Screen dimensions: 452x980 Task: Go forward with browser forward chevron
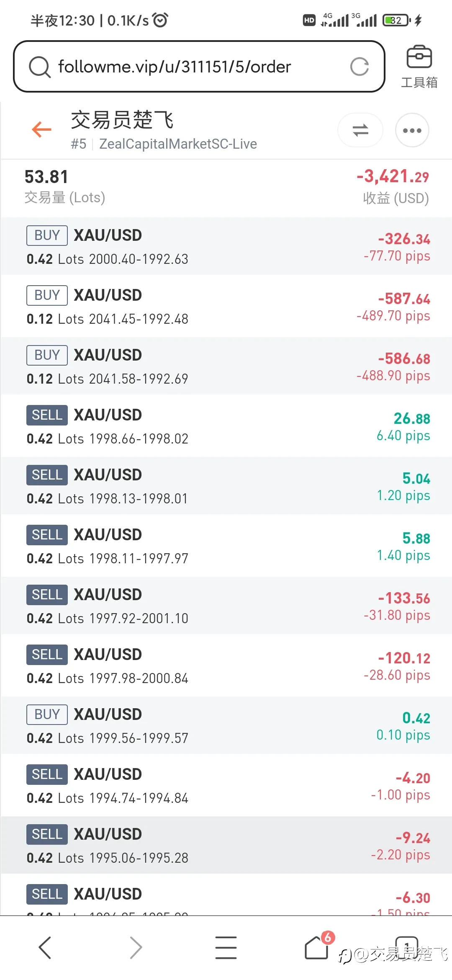136,947
